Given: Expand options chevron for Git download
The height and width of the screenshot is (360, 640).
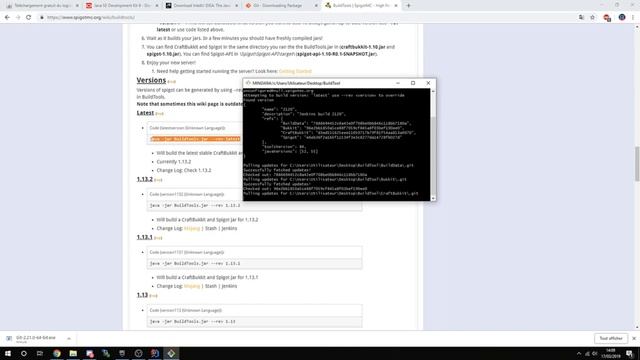Looking at the screenshot, I should pos(69,339).
